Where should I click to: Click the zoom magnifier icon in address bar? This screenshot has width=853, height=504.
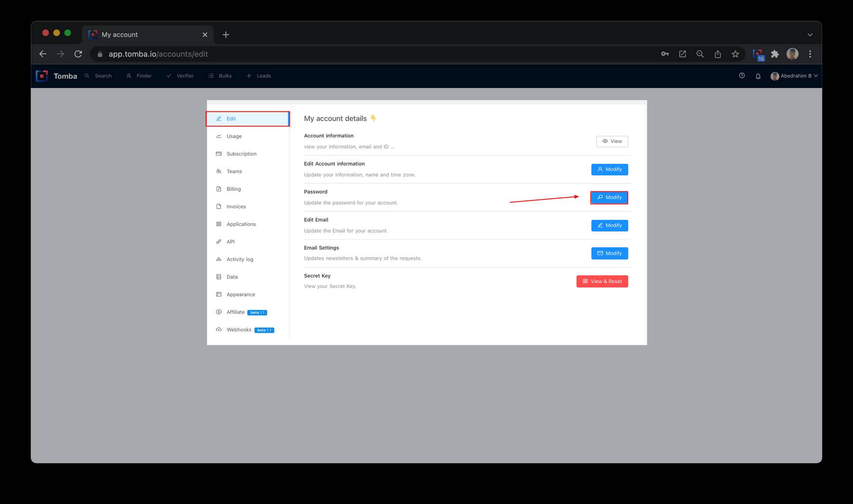coord(700,54)
